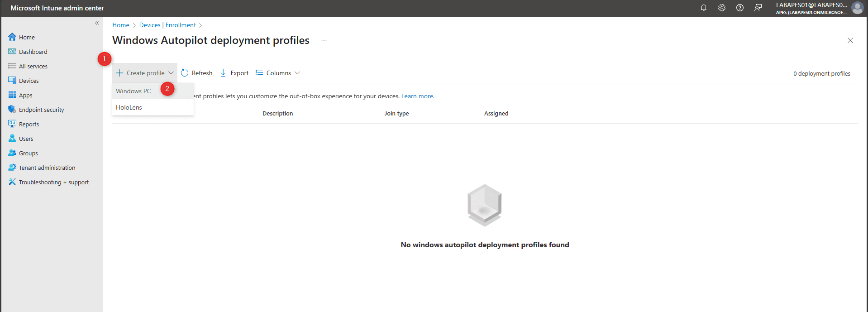868x312 pixels.
Task: Sort by Assigned column header
Action: (496, 113)
